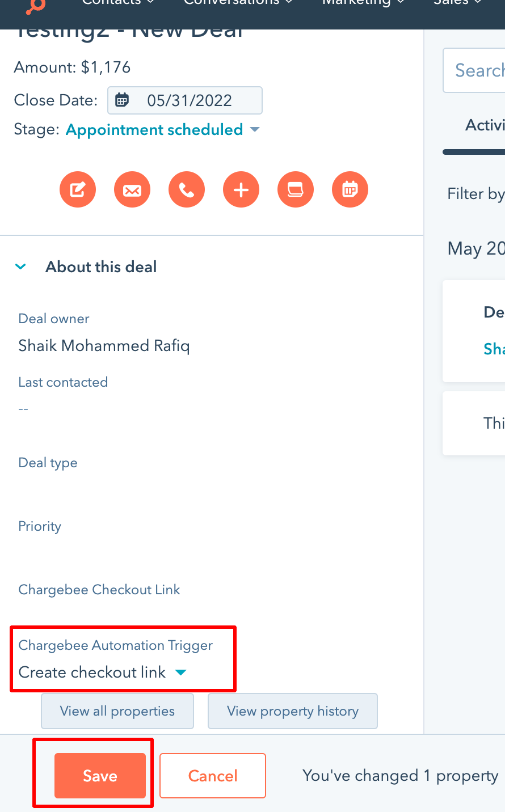
Task: Click the 05/31/2022 close date field
Action: [x=190, y=100]
